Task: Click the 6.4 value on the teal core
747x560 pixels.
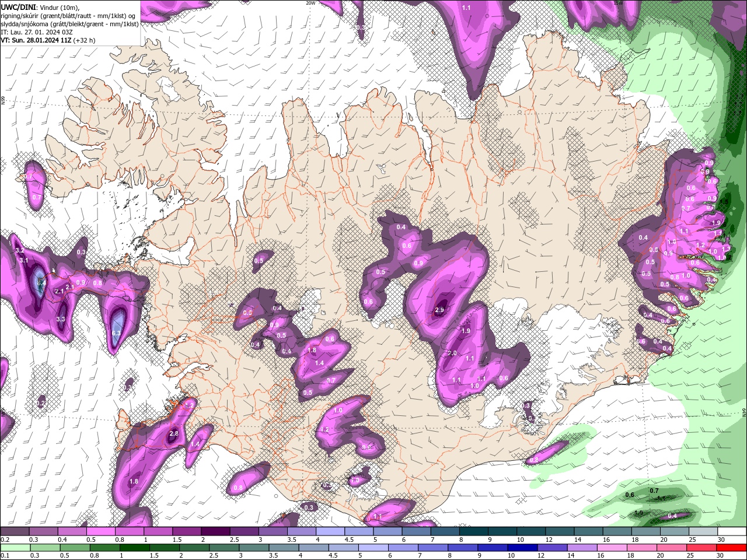Action: point(41,282)
